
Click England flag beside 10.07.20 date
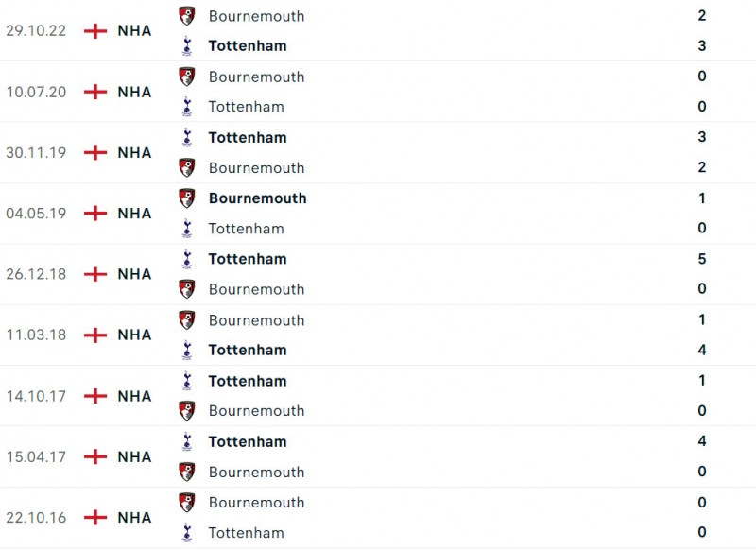pyautogui.click(x=95, y=92)
